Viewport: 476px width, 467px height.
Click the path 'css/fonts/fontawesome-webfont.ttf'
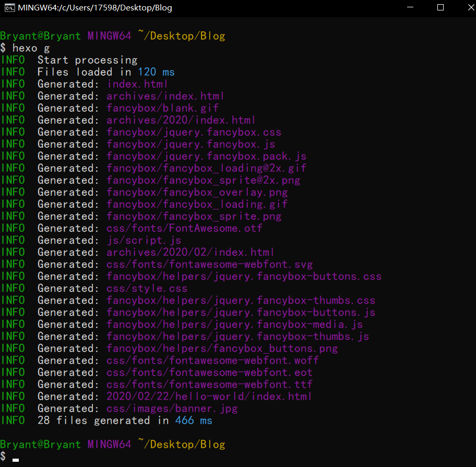pyautogui.click(x=209, y=384)
